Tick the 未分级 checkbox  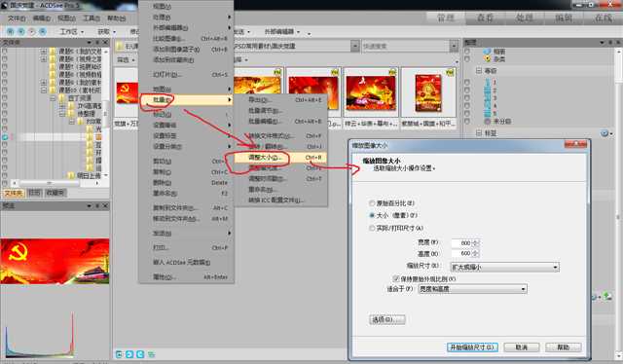(467, 121)
